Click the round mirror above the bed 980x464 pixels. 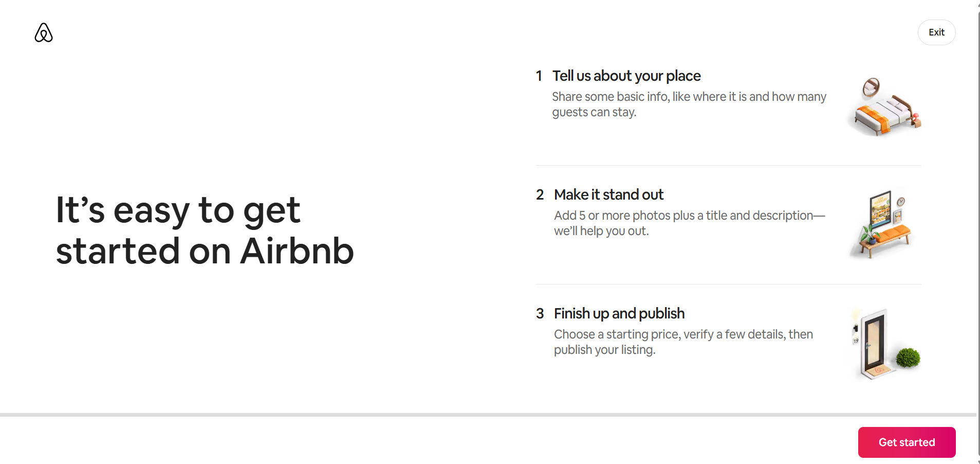(871, 86)
